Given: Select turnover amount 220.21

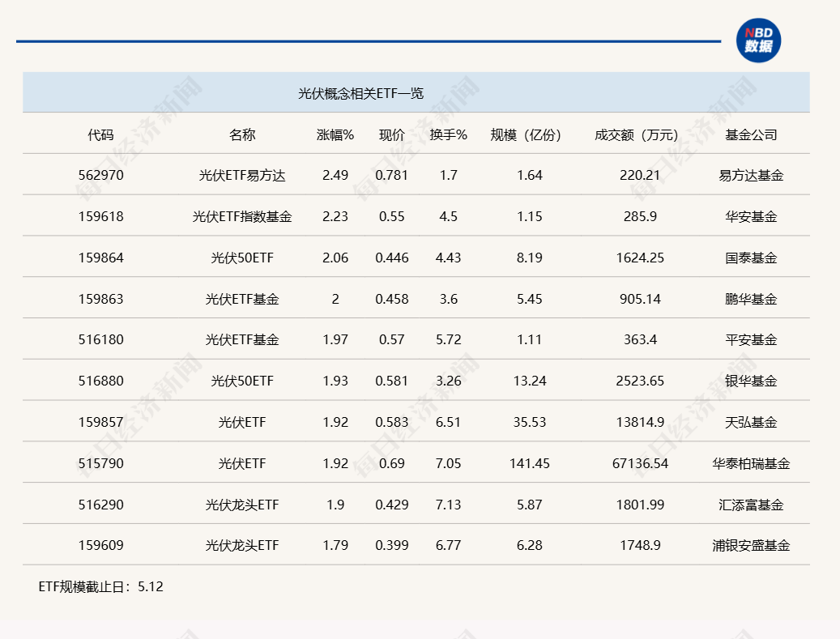Looking at the screenshot, I should click(640, 175).
